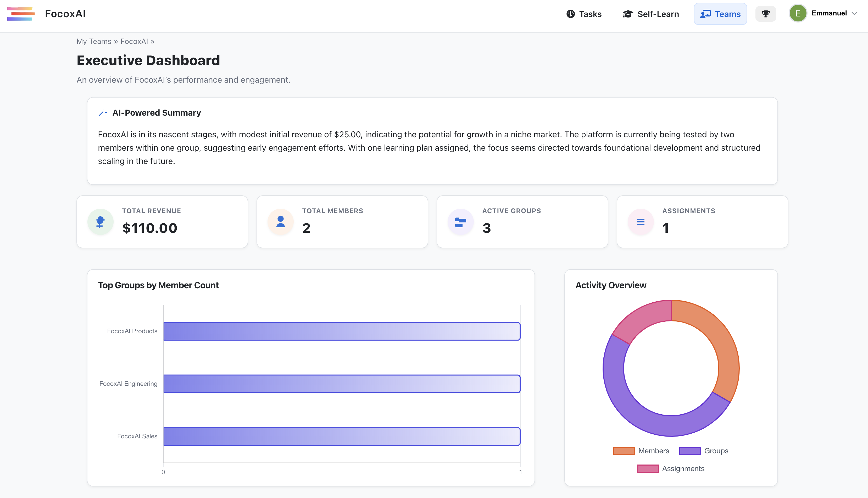Open the trophy achievements icon
The image size is (868, 498).
[766, 14]
